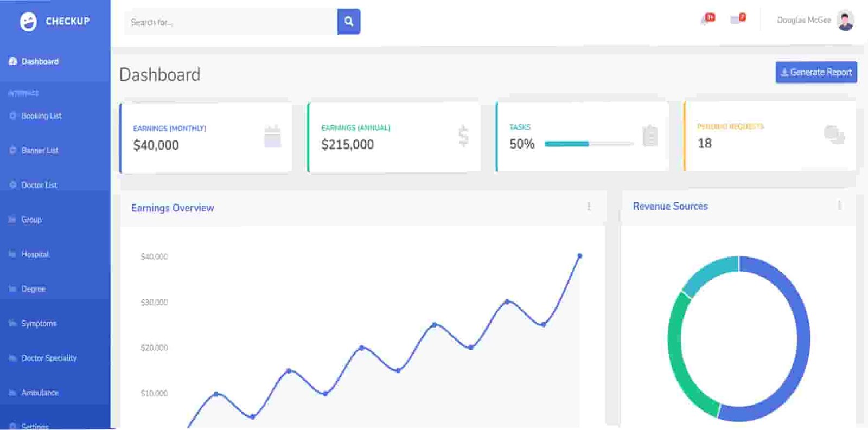Click the Tasks 50% progress bar
This screenshot has height=430, width=868.
pos(589,144)
